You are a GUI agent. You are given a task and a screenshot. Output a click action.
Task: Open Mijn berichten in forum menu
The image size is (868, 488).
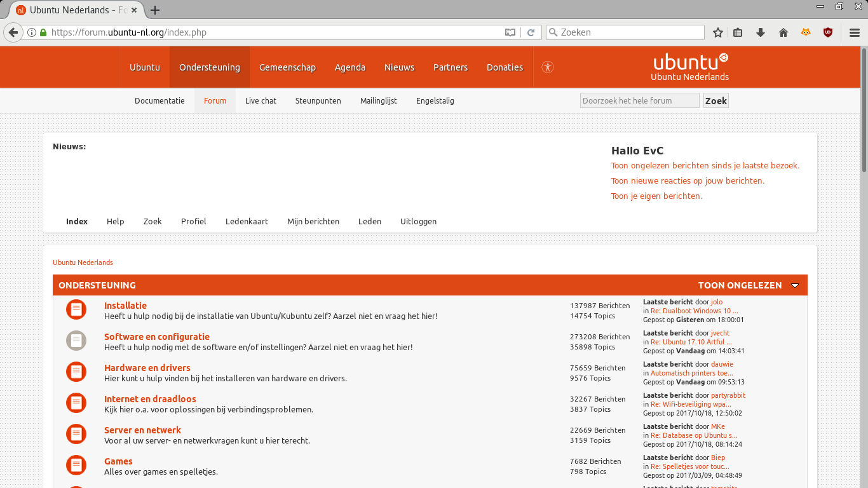[313, 222]
